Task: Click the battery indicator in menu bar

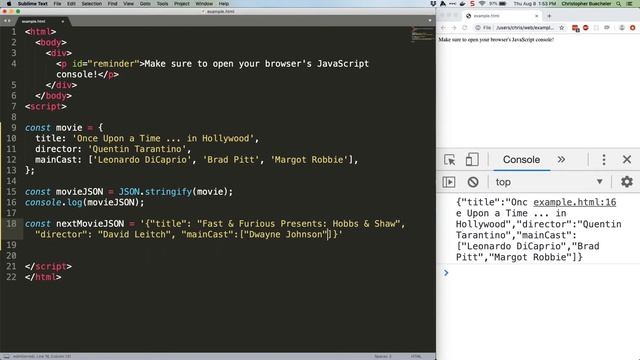Action: click(x=503, y=3)
